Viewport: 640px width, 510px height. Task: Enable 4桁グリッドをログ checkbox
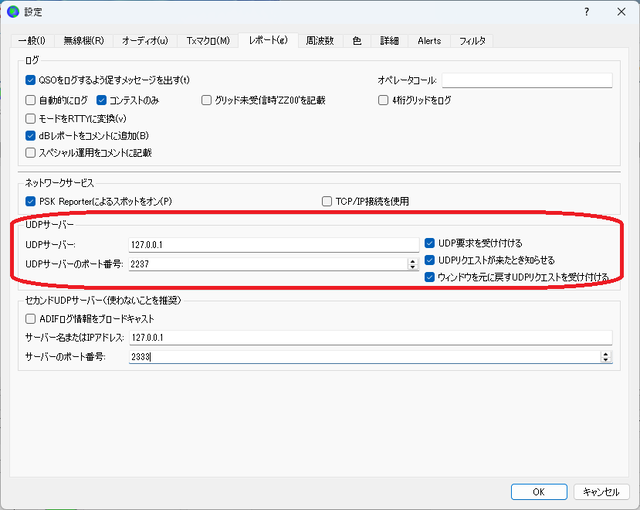(x=383, y=100)
